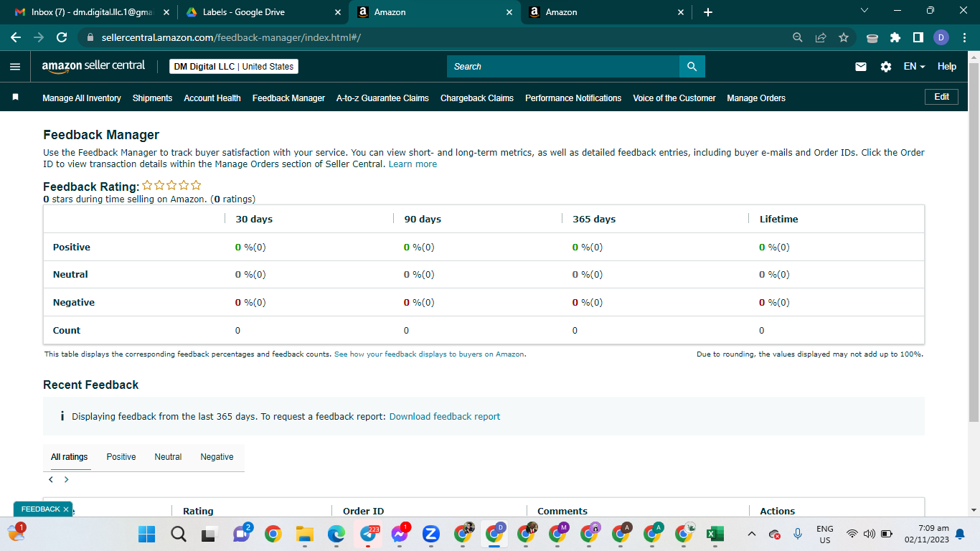The width and height of the screenshot is (980, 551).
Task: Open the taskbar clock and date
Action: pos(928,534)
